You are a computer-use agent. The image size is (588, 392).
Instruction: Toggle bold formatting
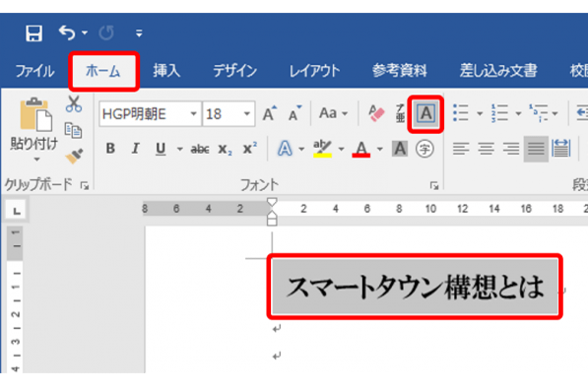[x=110, y=149]
